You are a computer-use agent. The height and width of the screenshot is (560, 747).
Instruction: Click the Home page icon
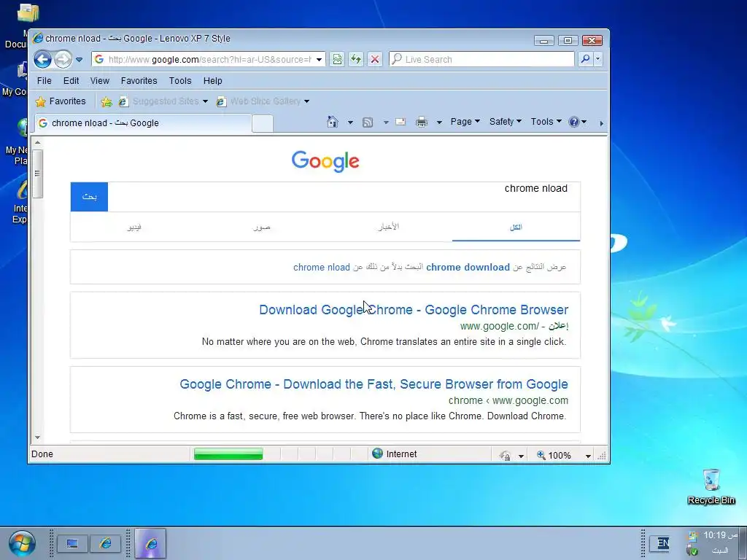click(333, 122)
